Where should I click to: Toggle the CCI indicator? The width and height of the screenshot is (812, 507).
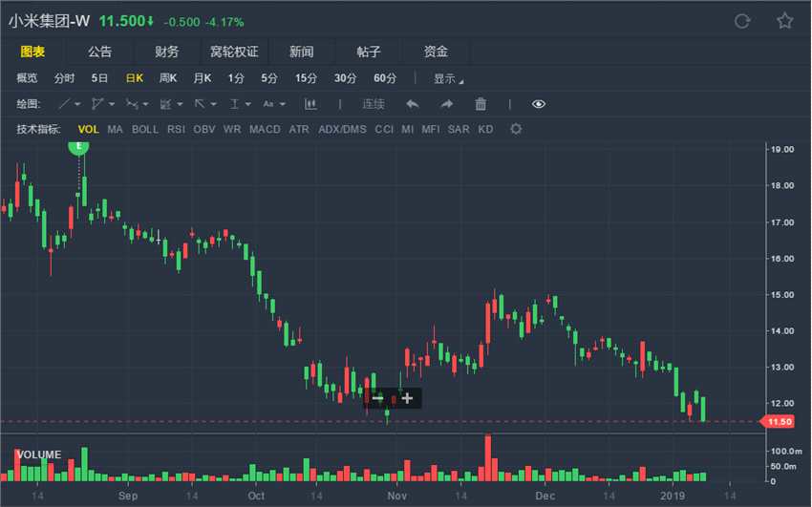[384, 129]
